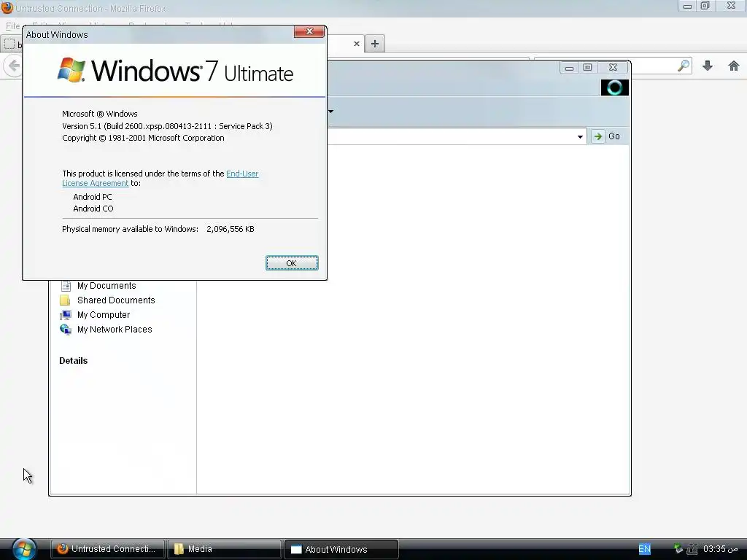747x560 pixels.
Task: Click the Firefox search magnifier icon
Action: (x=683, y=66)
